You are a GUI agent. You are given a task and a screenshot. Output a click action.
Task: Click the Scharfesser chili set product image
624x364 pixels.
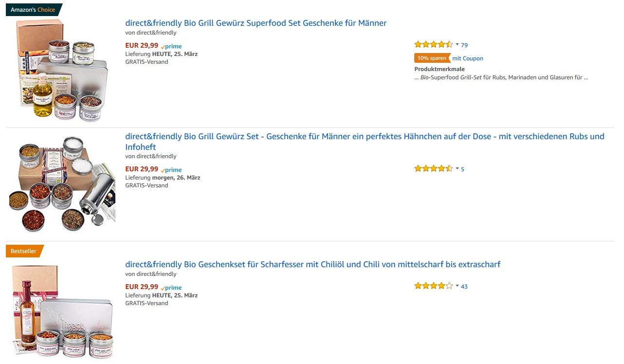[62, 311]
